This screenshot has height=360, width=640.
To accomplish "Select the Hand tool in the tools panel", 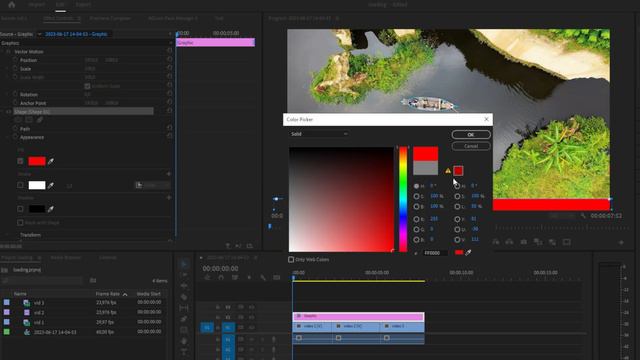I will 184,340.
